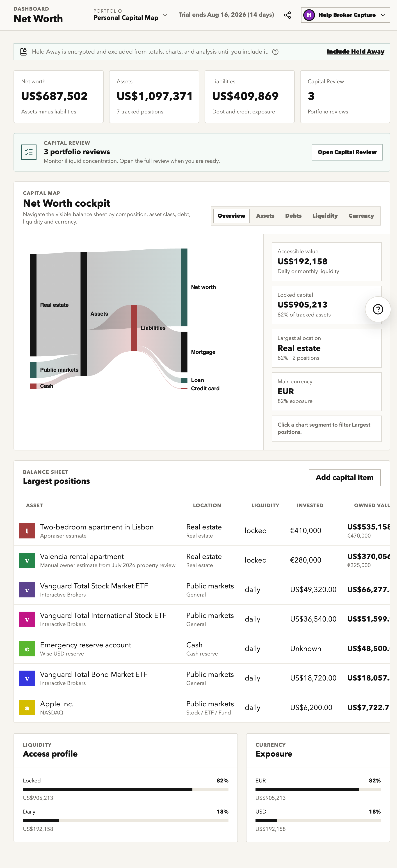Open the floating help question-mark button
Screen dimensions: 397x868
(378, 309)
